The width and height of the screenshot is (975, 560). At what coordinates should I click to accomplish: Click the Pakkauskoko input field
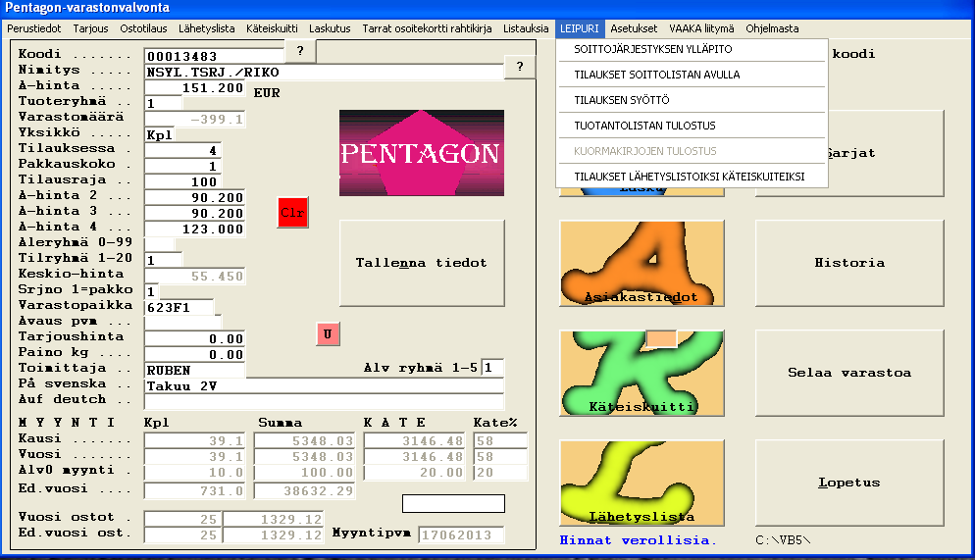[x=182, y=166]
